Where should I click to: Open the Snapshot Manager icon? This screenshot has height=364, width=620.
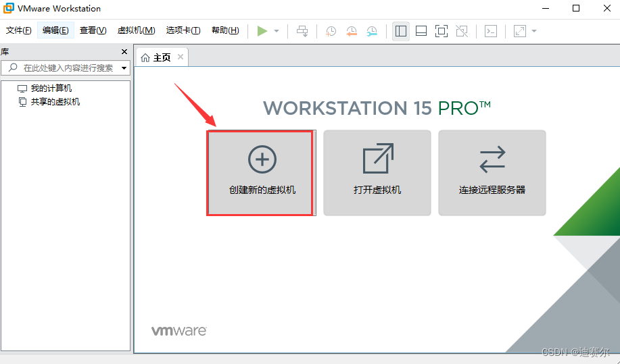[372, 31]
